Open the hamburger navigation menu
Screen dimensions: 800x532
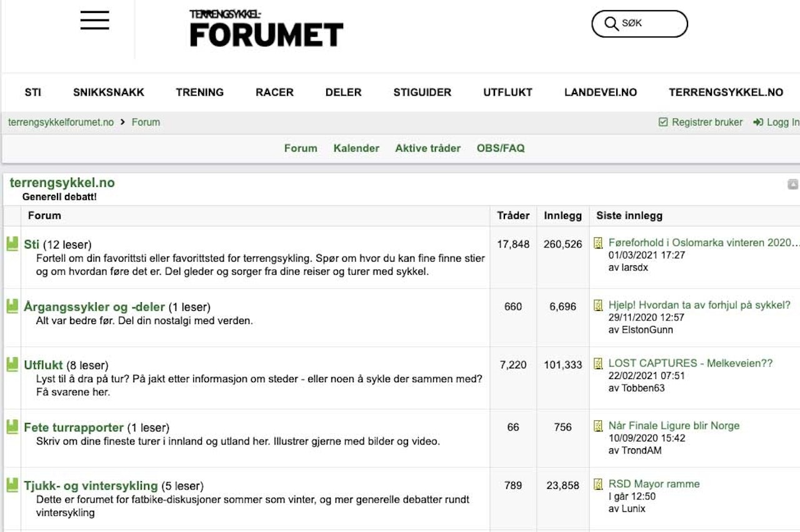(94, 20)
